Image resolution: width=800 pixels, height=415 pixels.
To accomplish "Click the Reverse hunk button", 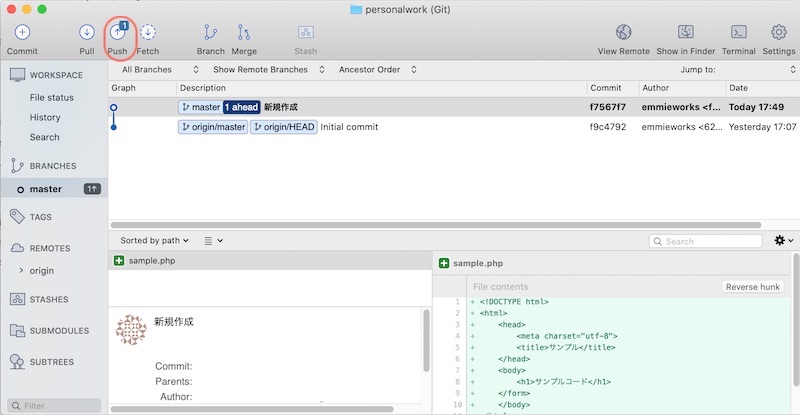I will [753, 287].
